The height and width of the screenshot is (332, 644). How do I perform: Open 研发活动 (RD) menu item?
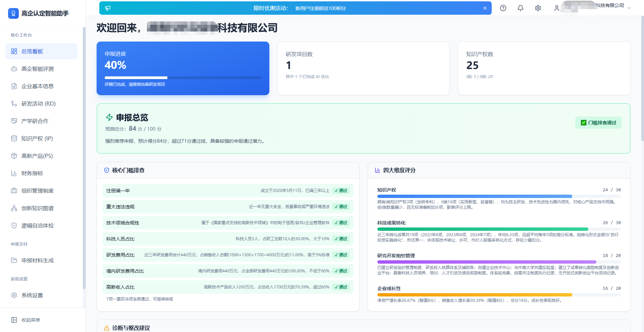pos(41,104)
